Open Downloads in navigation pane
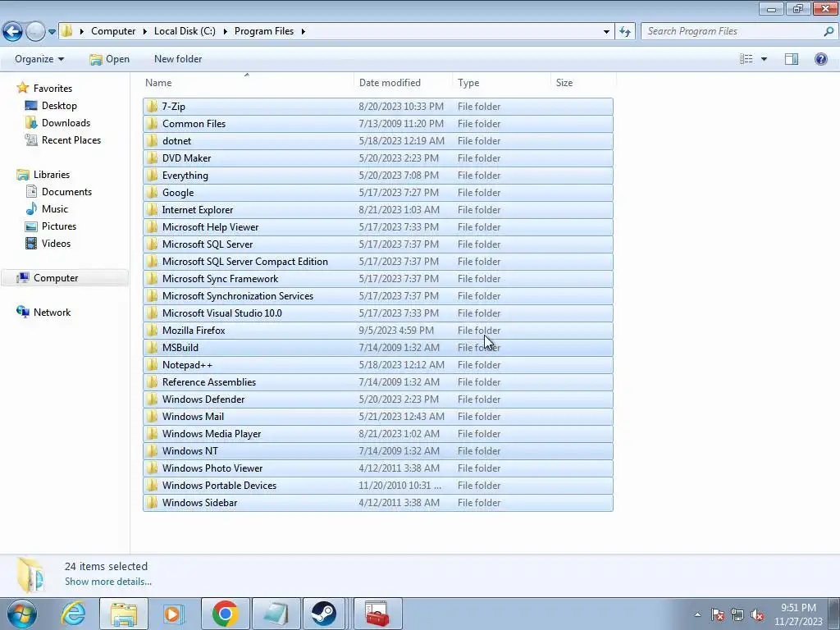 coord(66,123)
